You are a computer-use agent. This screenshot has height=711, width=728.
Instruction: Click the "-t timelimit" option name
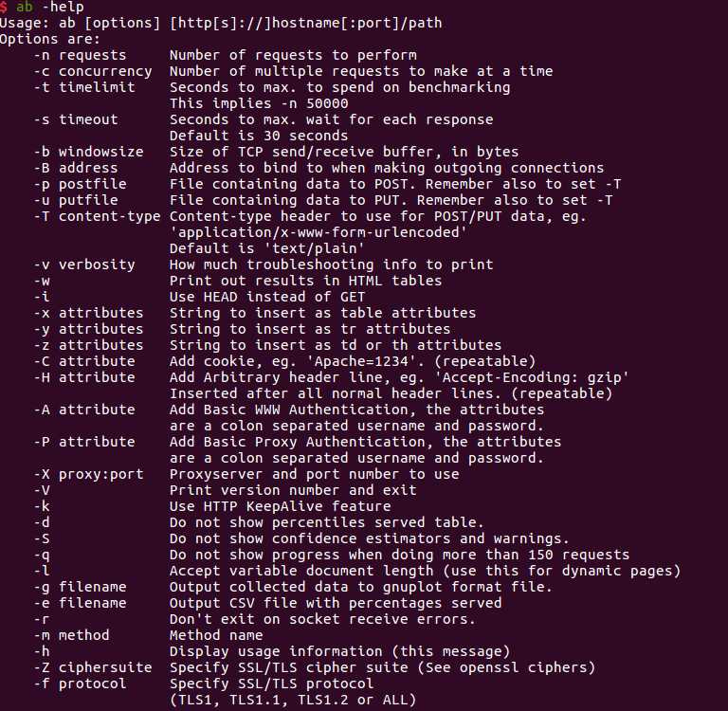[x=84, y=87]
